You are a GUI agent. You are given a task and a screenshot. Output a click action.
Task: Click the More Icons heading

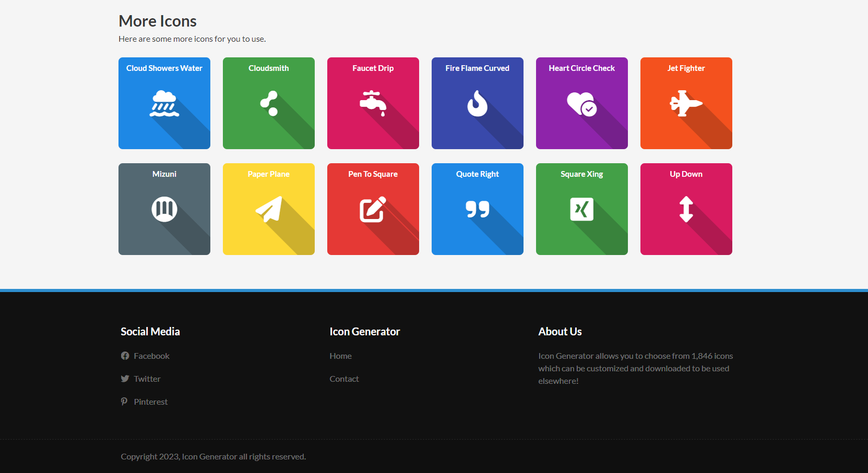158,21
